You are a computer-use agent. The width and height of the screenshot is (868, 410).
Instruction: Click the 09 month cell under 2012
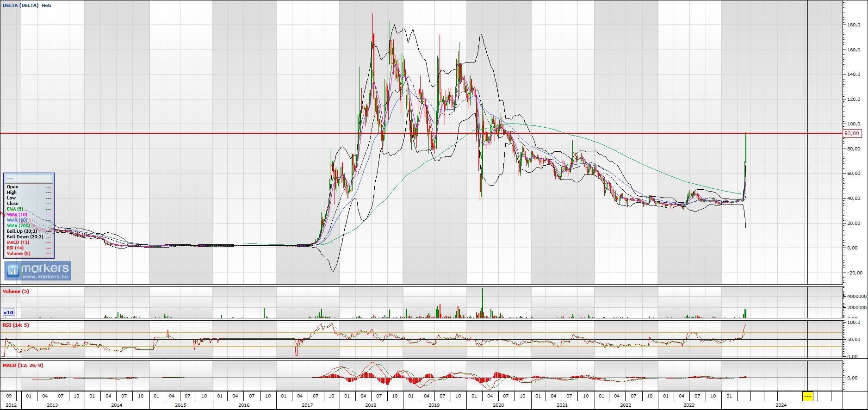point(9,396)
